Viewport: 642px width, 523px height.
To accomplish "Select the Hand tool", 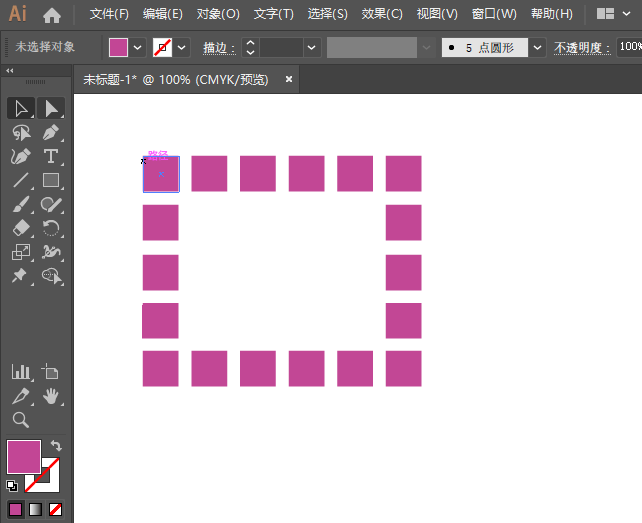I will click(51, 396).
